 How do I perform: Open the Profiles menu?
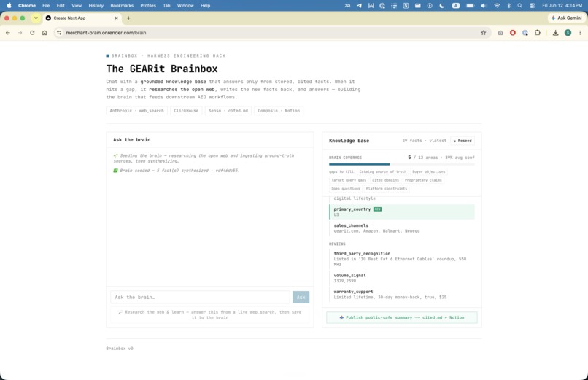click(x=148, y=6)
